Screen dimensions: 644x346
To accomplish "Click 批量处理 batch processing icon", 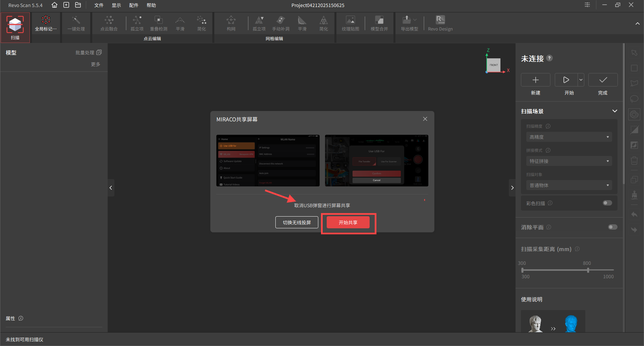I will [99, 52].
